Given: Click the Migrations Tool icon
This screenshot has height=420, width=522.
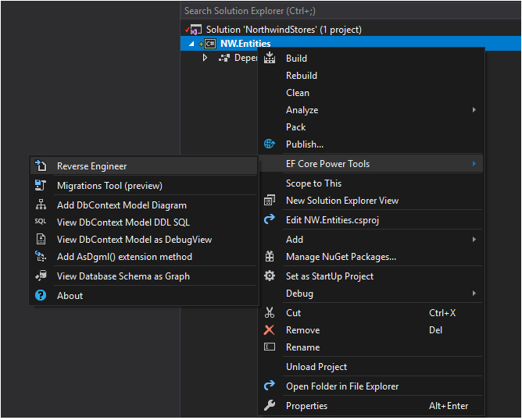Looking at the screenshot, I should (x=41, y=185).
